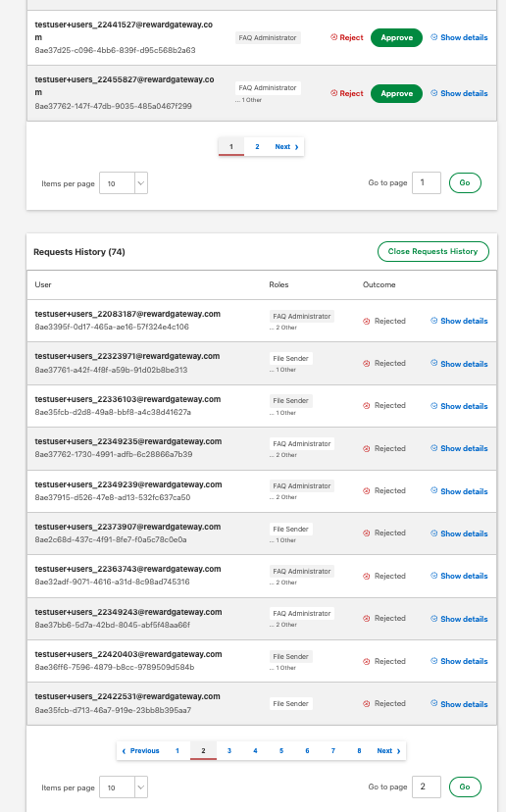This screenshot has width=506, height=812.
Task: Show details for user 22363743
Action: pyautogui.click(x=459, y=576)
